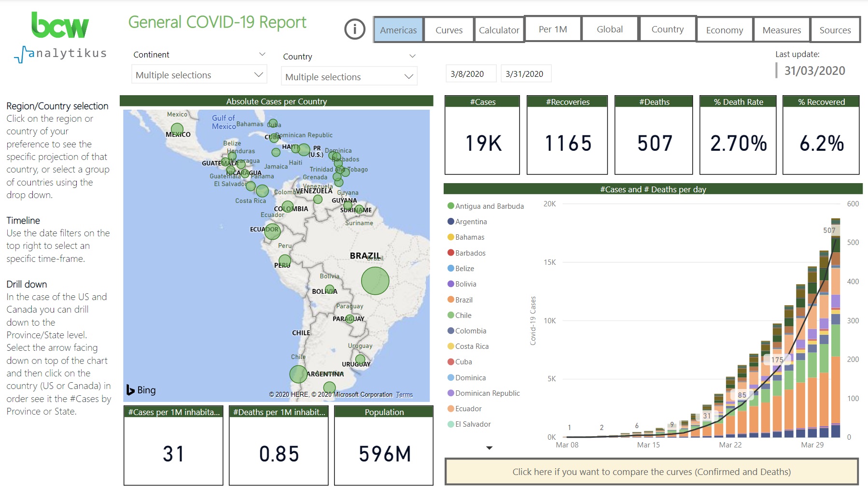Open the Continent dropdown box

(199, 75)
